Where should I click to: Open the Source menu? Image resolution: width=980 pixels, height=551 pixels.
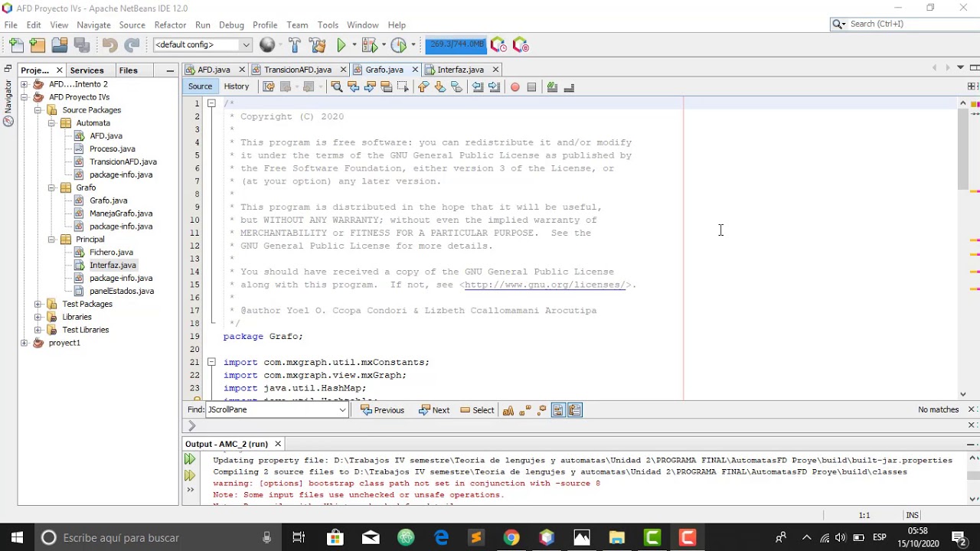click(132, 25)
